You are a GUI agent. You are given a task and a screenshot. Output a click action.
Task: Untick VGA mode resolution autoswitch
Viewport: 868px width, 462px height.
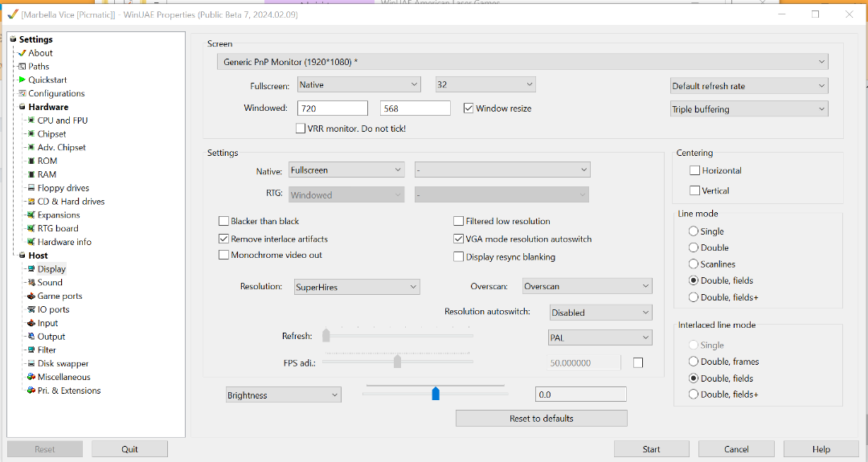(459, 239)
